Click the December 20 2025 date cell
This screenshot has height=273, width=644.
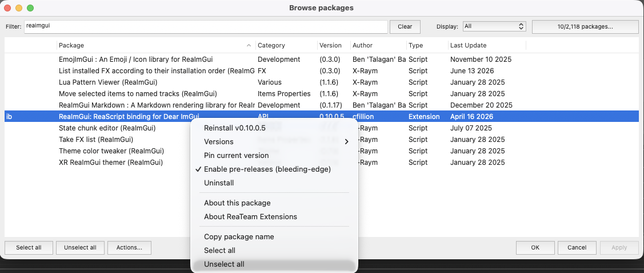[x=481, y=105]
